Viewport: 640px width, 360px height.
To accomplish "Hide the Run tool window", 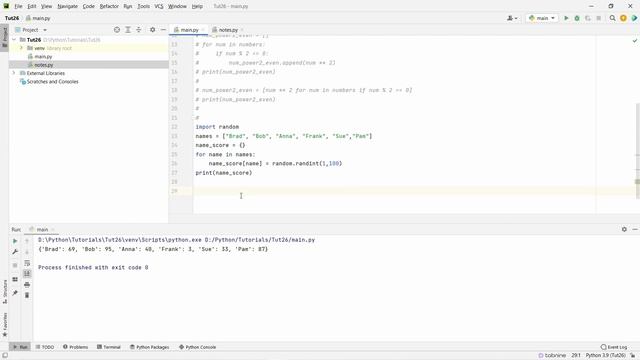I will coord(635,229).
